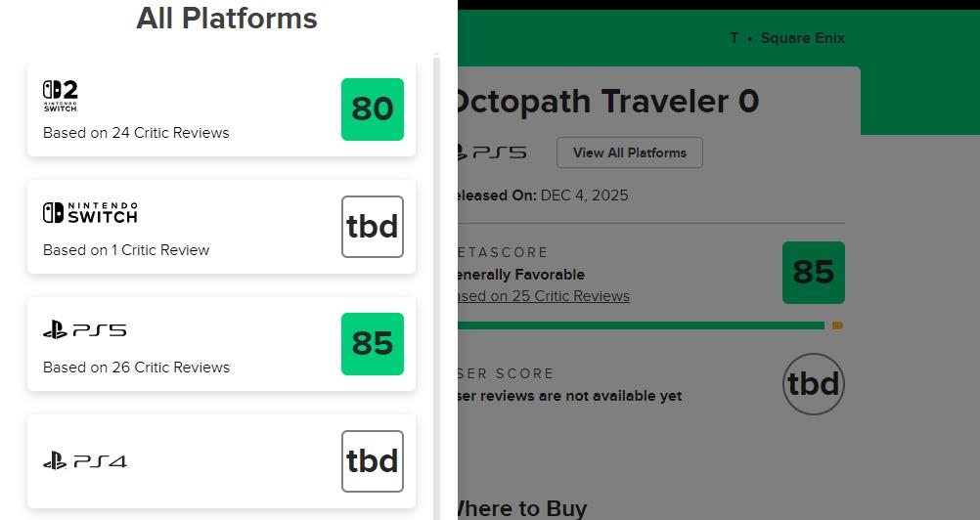Select the Switch 2 platform card
The height and width of the screenshot is (520, 980).
click(x=221, y=109)
